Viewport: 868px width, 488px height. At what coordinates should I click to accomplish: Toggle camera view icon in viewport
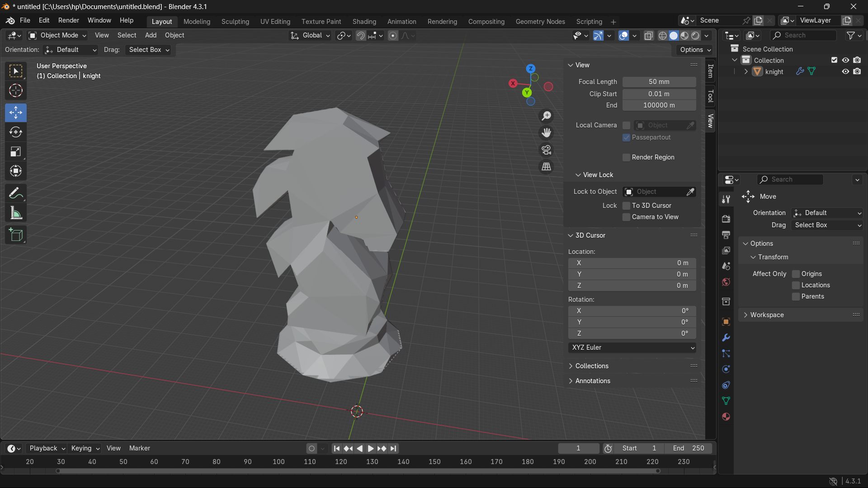(546, 150)
